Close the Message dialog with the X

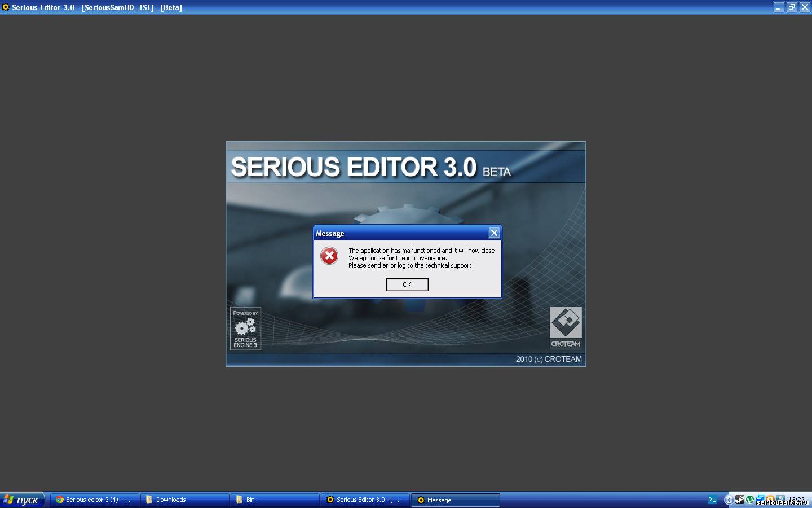point(494,233)
